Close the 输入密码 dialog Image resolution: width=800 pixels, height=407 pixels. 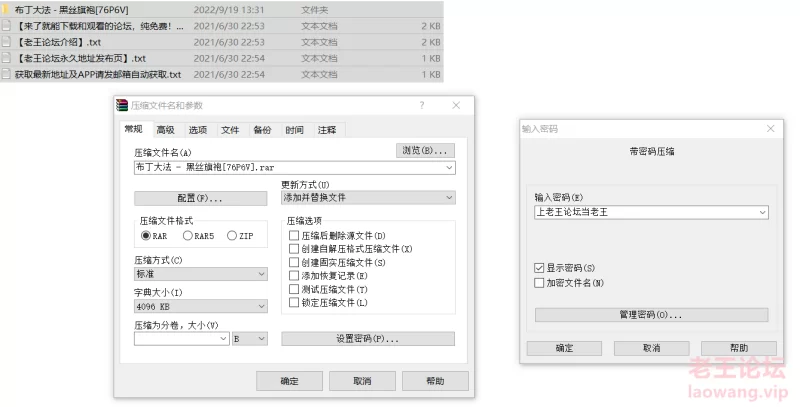(x=770, y=129)
